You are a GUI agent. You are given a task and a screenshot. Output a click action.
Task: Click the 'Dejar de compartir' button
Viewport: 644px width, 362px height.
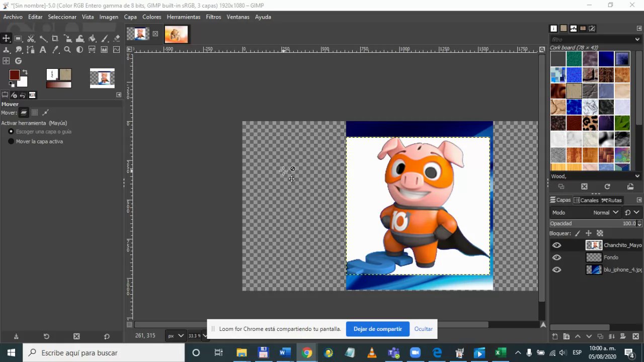click(x=377, y=329)
